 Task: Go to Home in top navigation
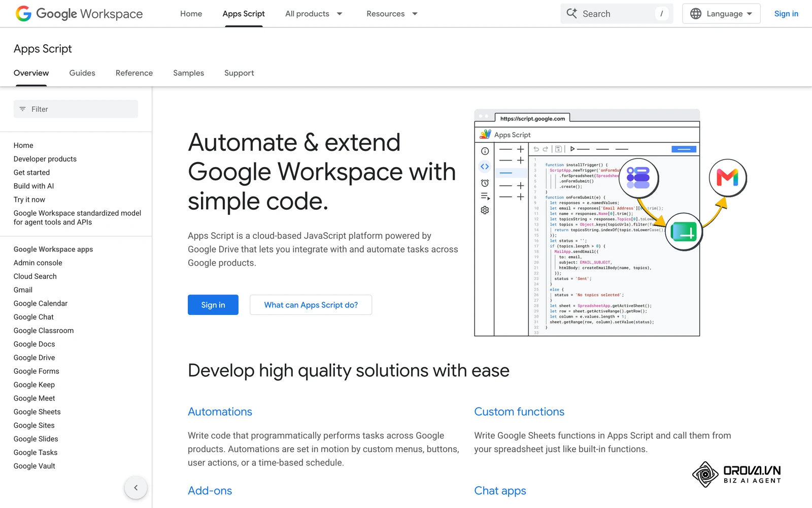(x=191, y=14)
